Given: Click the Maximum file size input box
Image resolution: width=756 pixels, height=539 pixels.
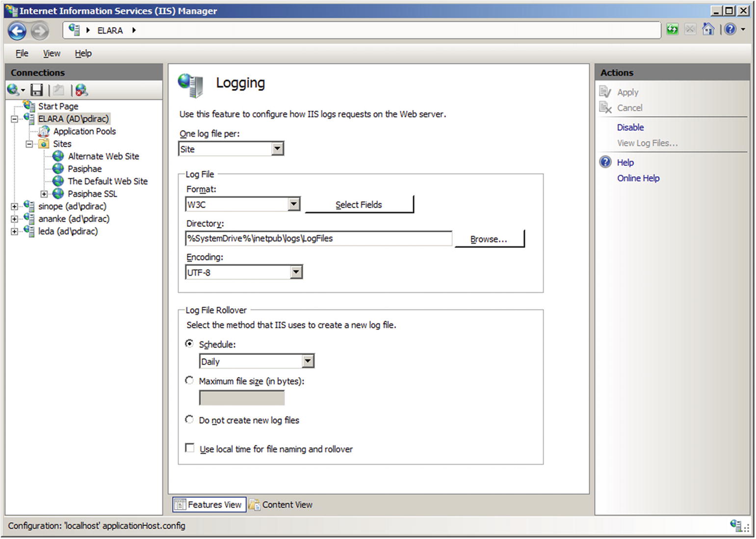Looking at the screenshot, I should pos(242,398).
